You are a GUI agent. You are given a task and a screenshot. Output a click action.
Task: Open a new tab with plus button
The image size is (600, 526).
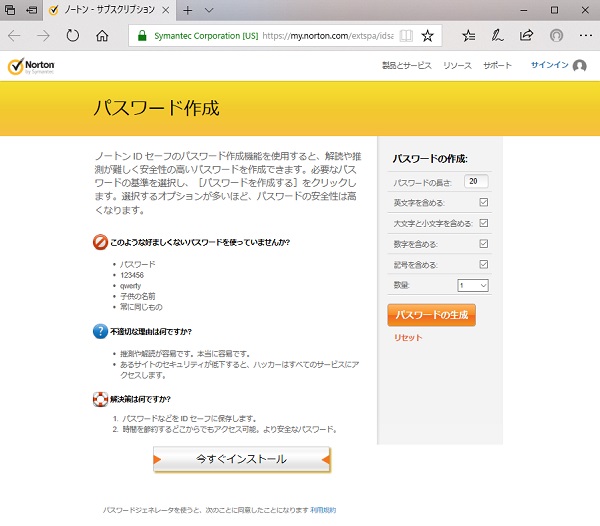click(x=188, y=10)
